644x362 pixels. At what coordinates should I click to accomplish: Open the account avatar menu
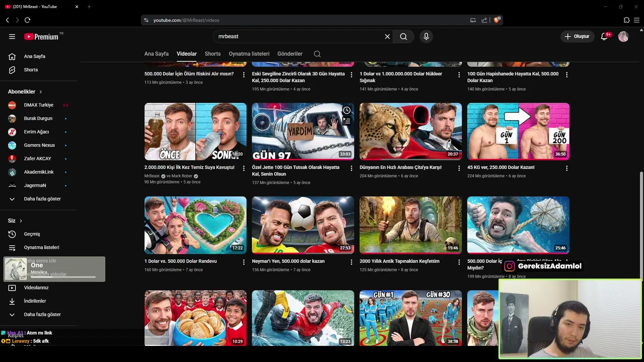tap(623, 36)
